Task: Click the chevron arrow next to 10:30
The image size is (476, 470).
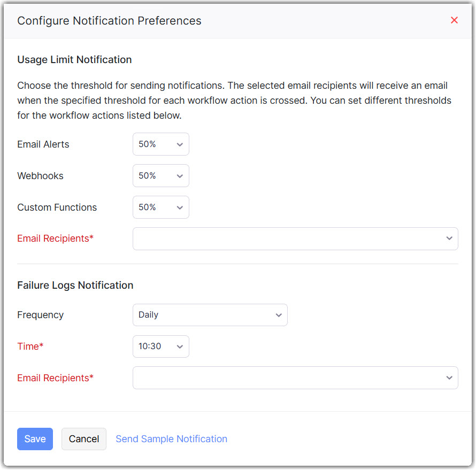Action: click(180, 346)
